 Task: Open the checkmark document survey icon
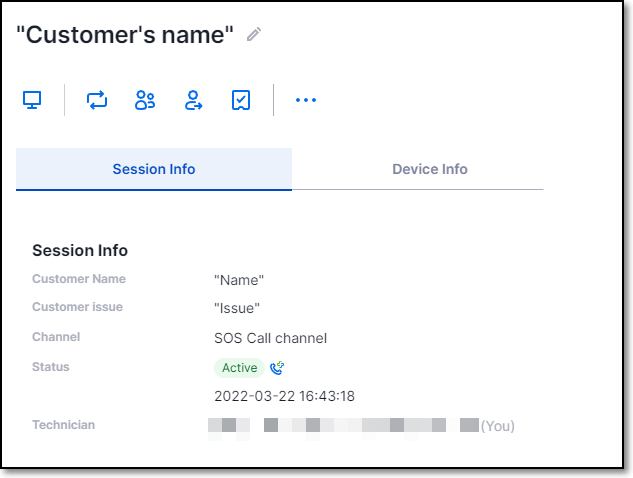(241, 100)
